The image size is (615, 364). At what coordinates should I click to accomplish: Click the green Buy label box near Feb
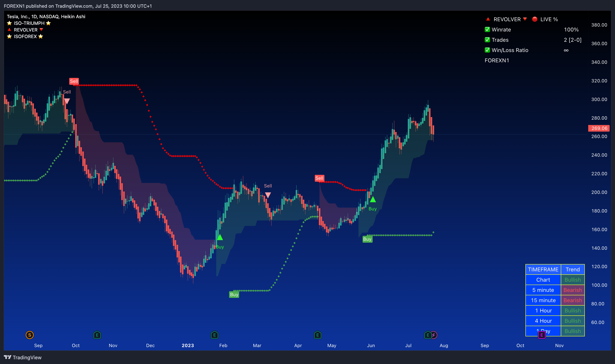[234, 294]
